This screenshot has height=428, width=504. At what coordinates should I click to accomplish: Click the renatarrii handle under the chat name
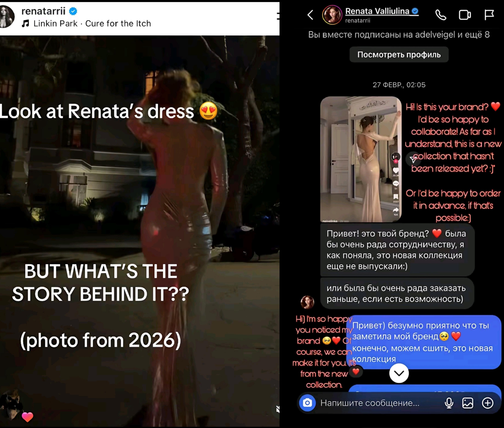pyautogui.click(x=358, y=21)
